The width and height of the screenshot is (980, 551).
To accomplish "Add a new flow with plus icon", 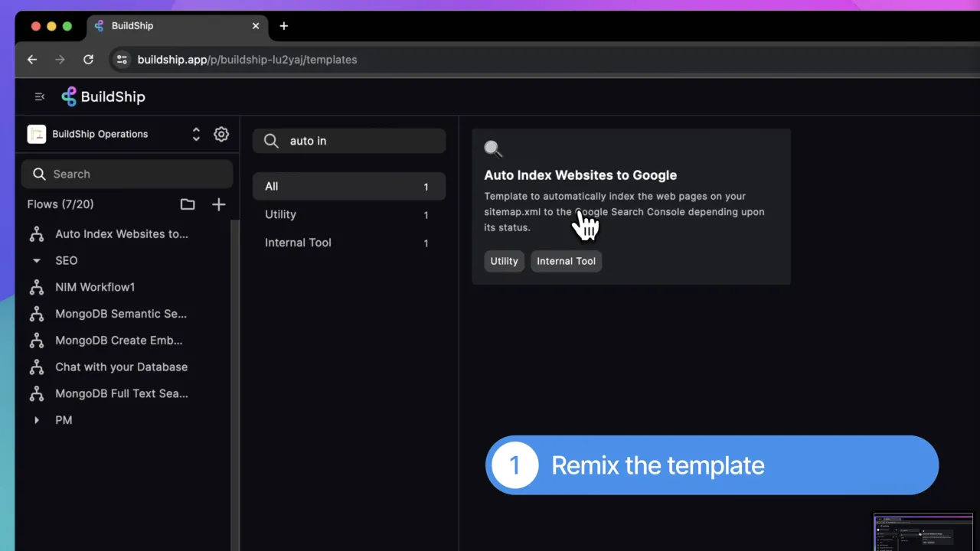I will 219,204.
